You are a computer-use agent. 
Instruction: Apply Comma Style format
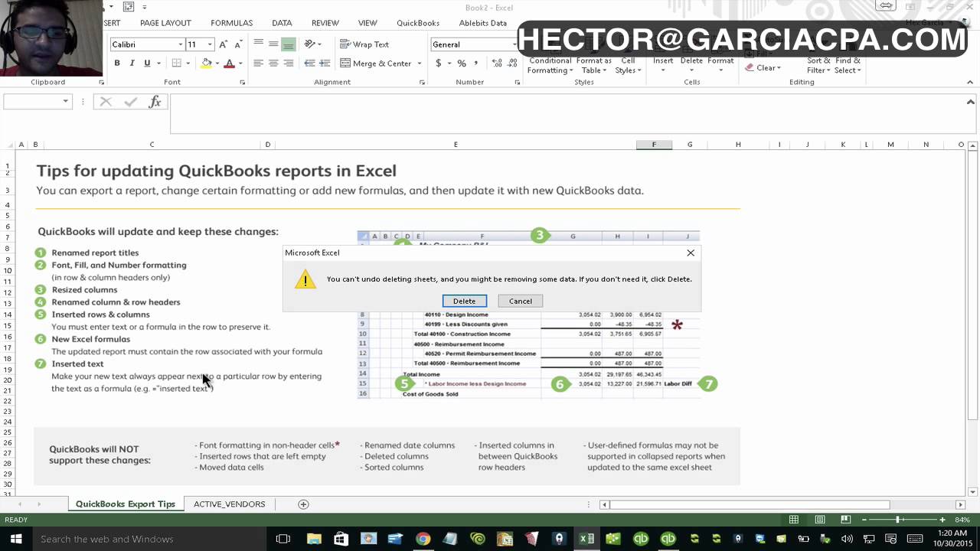click(476, 64)
